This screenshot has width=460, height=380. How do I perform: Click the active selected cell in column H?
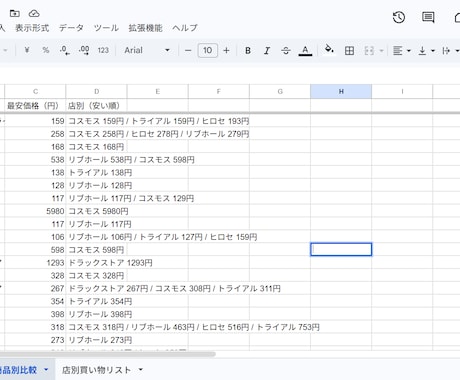click(x=341, y=250)
